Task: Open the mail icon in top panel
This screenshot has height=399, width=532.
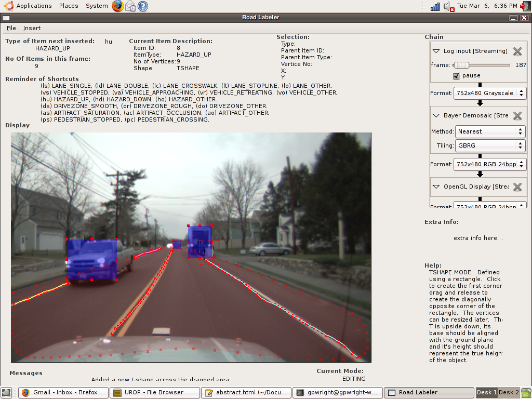Action: 130,6
